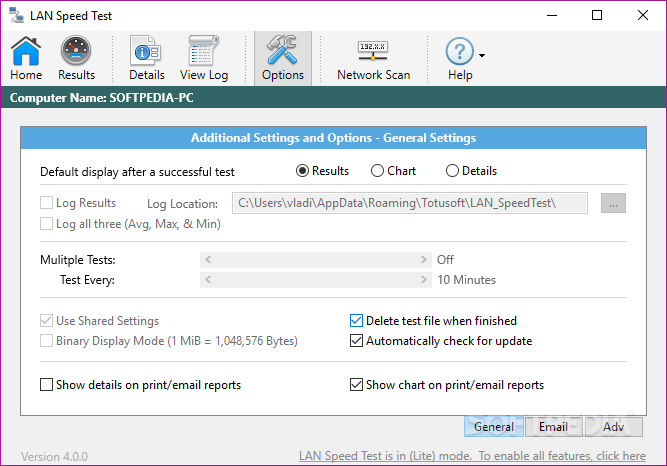This screenshot has width=667, height=466.
Task: Maximize the LAN Speed Test window
Action: click(597, 16)
